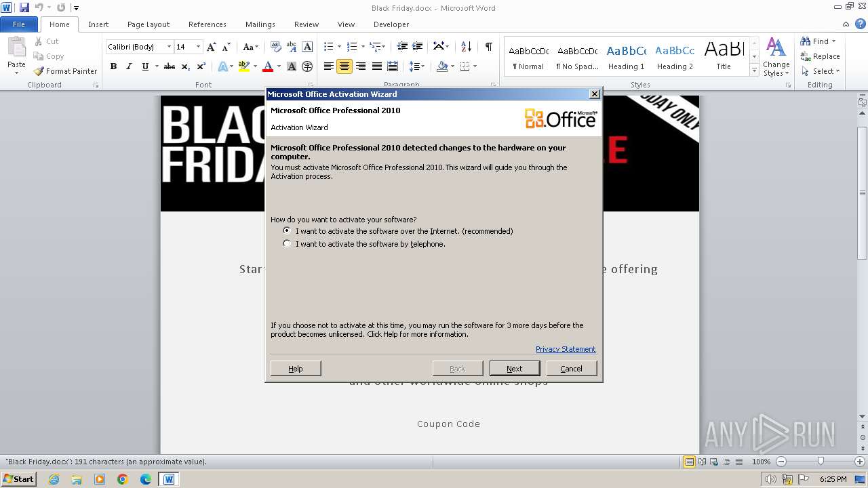Toggle Center alignment
This screenshot has height=488, width=868.
tap(344, 66)
